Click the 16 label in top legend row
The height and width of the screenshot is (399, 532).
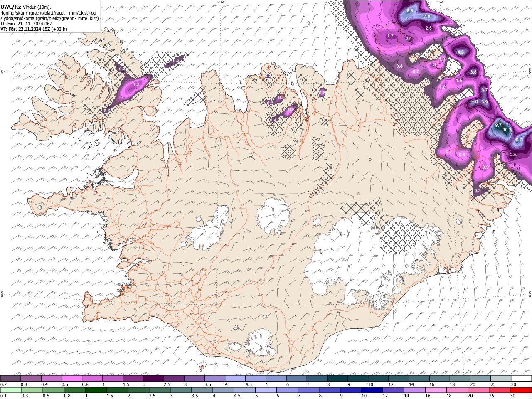pos(432,384)
